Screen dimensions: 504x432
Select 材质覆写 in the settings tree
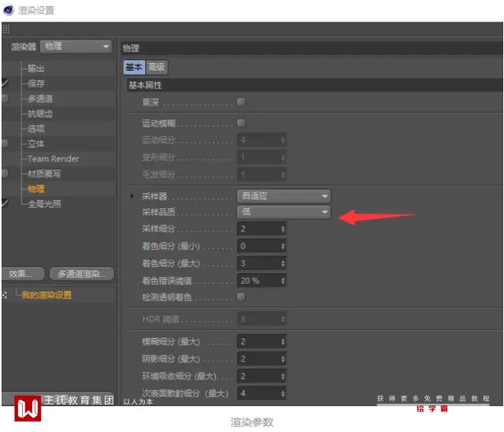point(44,173)
